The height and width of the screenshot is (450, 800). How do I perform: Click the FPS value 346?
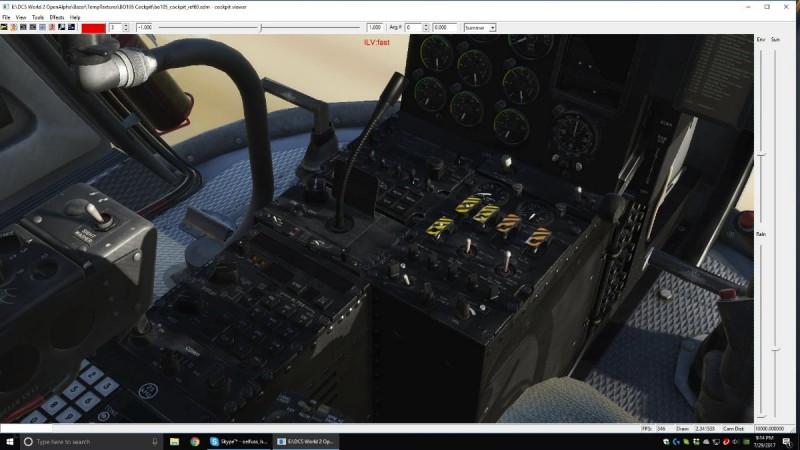coord(661,429)
